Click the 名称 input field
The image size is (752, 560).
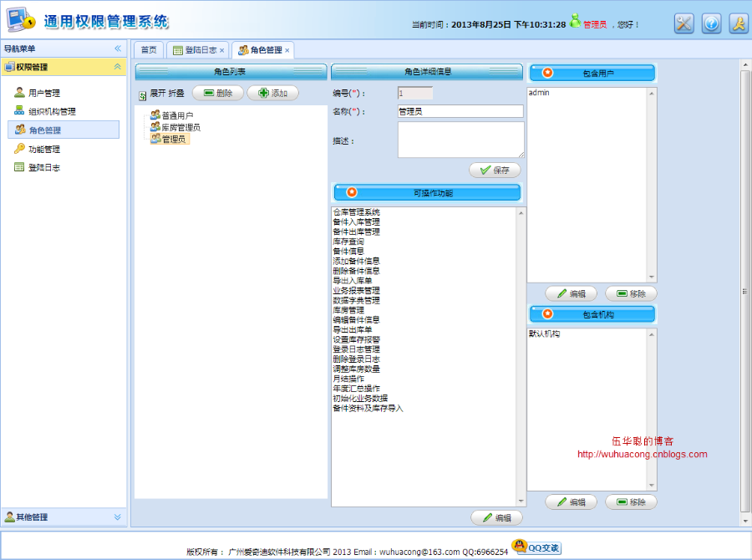click(x=460, y=111)
